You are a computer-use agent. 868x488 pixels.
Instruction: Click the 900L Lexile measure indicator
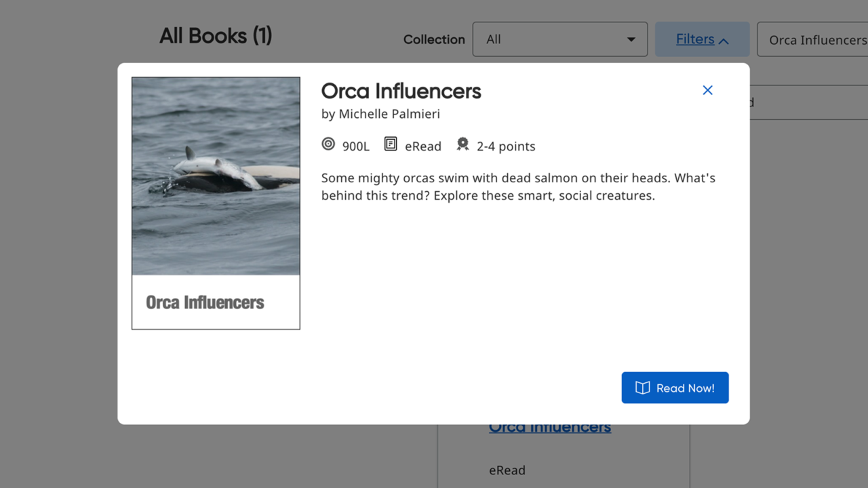click(x=355, y=146)
